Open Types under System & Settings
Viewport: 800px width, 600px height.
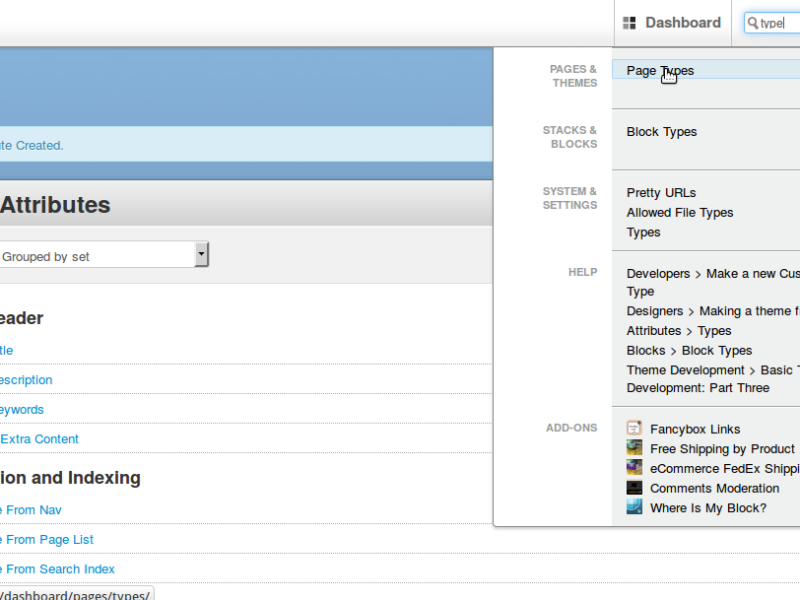pos(643,233)
